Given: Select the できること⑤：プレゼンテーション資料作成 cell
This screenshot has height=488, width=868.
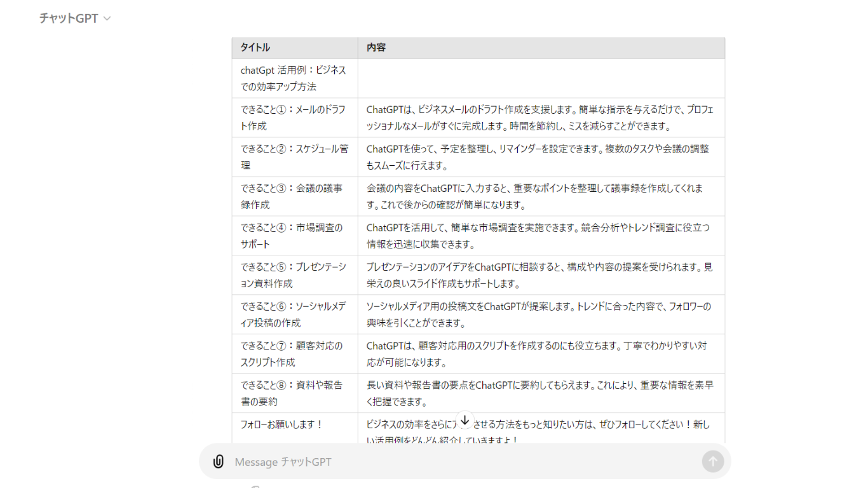Looking at the screenshot, I should click(x=295, y=275).
